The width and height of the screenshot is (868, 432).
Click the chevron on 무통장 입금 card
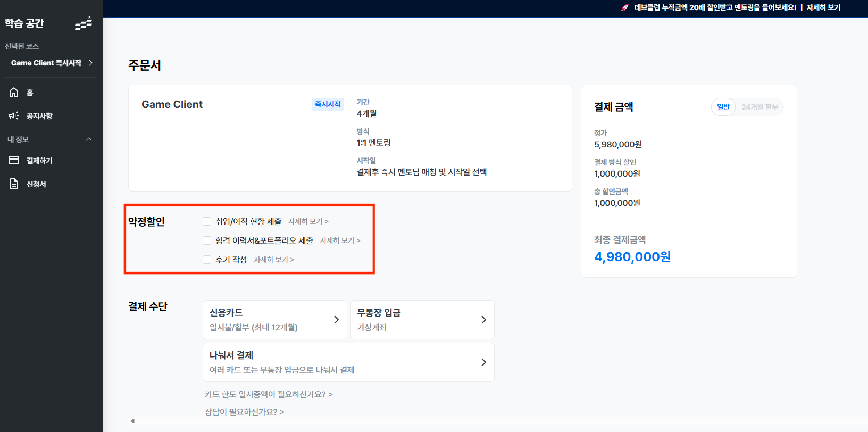point(483,320)
